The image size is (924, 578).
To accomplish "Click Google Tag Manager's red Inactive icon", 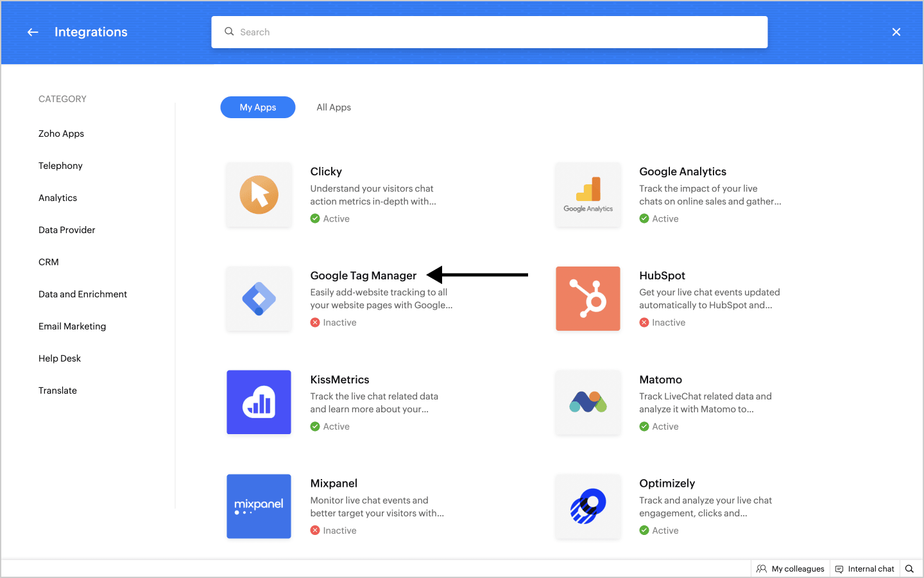I will tap(315, 322).
